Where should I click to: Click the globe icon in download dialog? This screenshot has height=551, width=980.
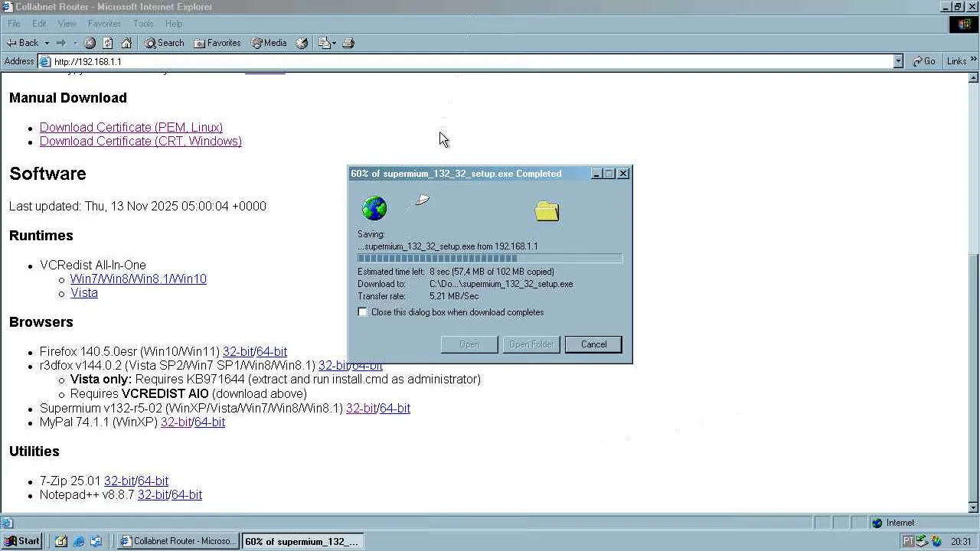374,208
